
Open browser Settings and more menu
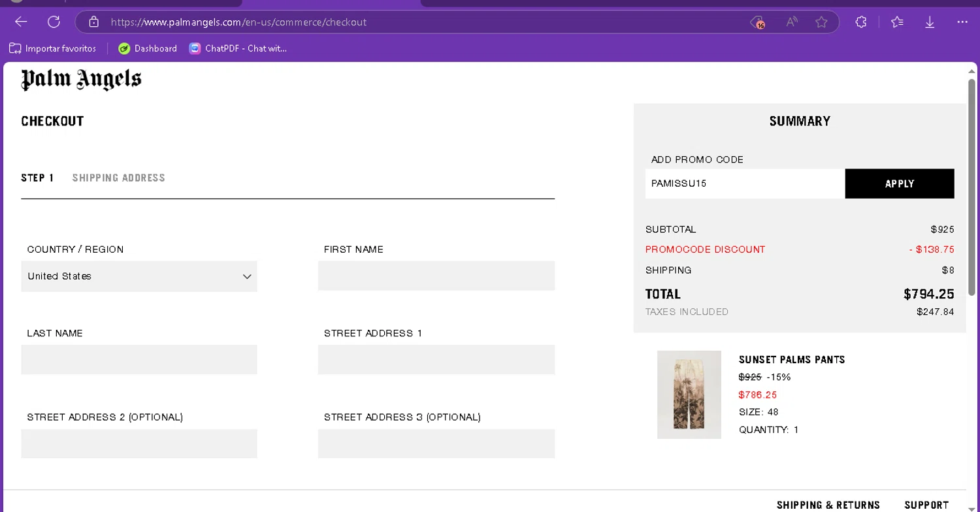[962, 22]
